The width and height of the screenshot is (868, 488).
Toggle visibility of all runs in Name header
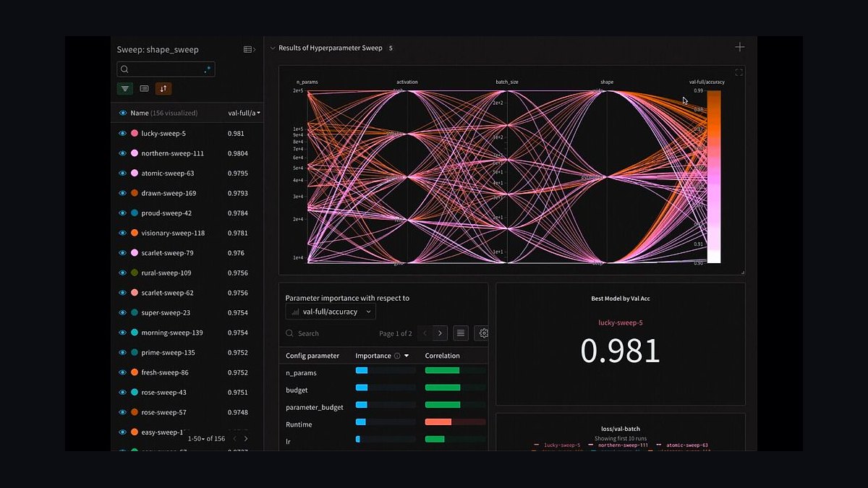pos(122,113)
